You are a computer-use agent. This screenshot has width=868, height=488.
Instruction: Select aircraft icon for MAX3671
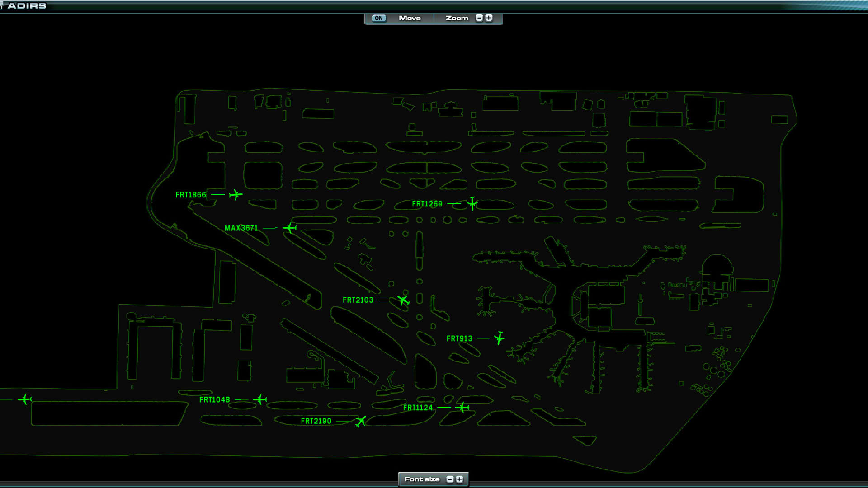(290, 228)
